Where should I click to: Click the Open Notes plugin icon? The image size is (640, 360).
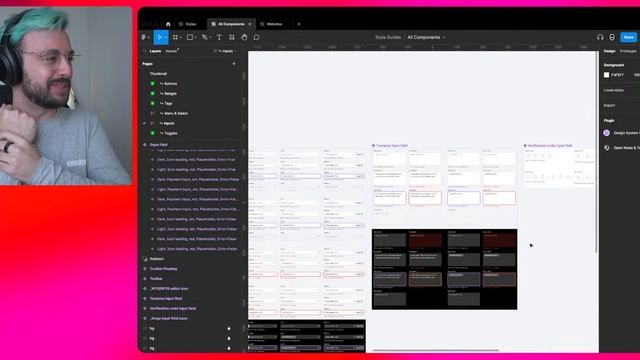click(x=607, y=148)
